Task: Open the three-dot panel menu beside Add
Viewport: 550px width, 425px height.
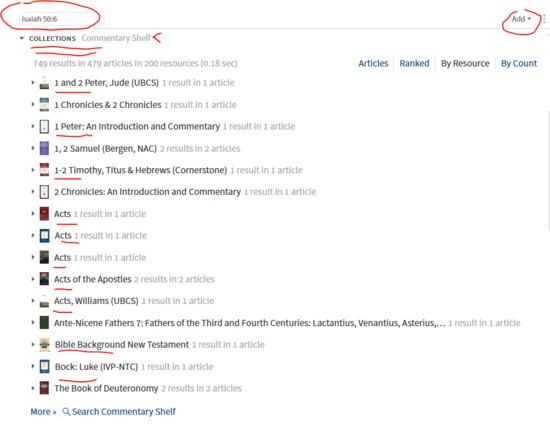Action: pyautogui.click(x=544, y=19)
